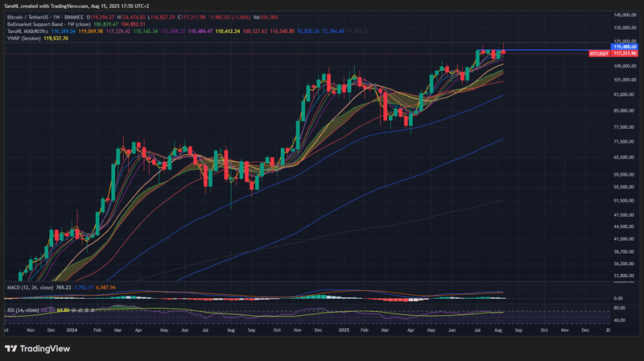Image resolution: width=644 pixels, height=361 pixels.
Task: Select the MACD (12, 26, close) label
Action: click(30, 288)
